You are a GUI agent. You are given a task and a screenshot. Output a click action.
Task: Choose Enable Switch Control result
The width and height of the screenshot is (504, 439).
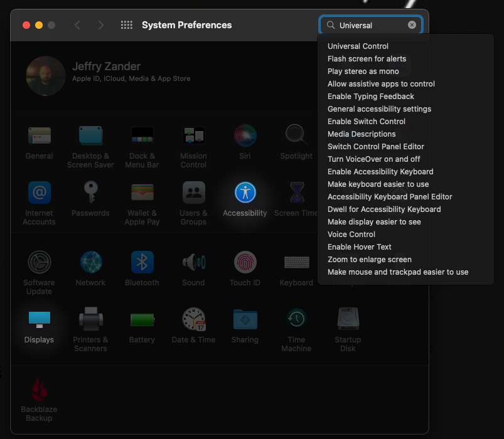coord(367,122)
